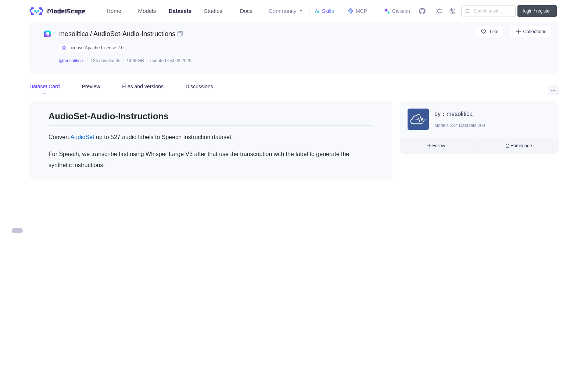Open the Studios menu item
This screenshot has height=368, width=588.
213,11
